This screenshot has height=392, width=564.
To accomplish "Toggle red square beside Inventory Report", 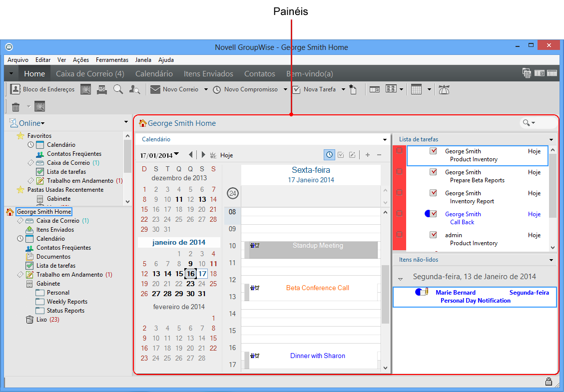I will click(399, 192).
